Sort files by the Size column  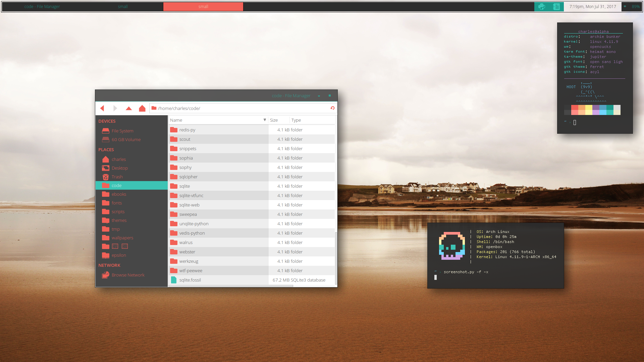point(274,120)
